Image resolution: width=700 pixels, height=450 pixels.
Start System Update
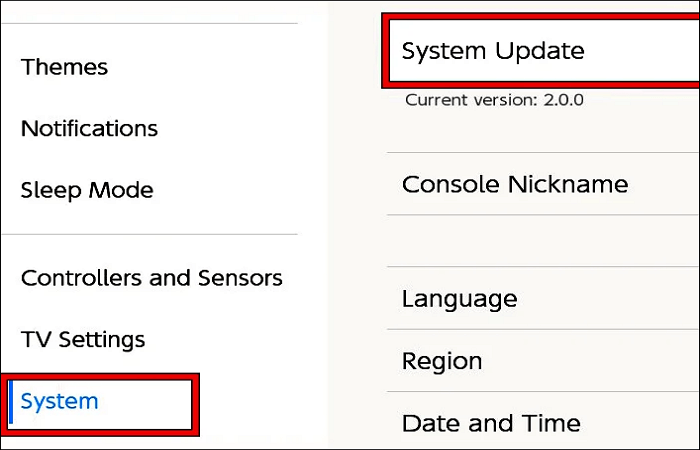coord(493,50)
